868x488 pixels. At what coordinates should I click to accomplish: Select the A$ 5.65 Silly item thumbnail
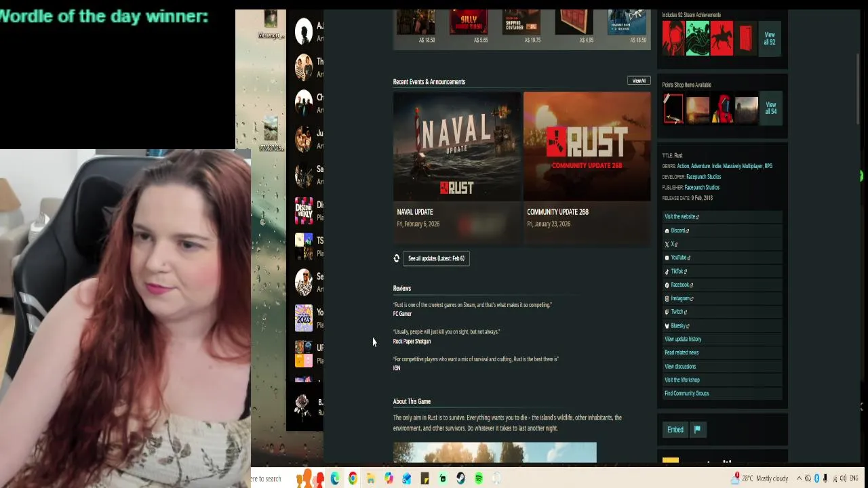pos(469,22)
